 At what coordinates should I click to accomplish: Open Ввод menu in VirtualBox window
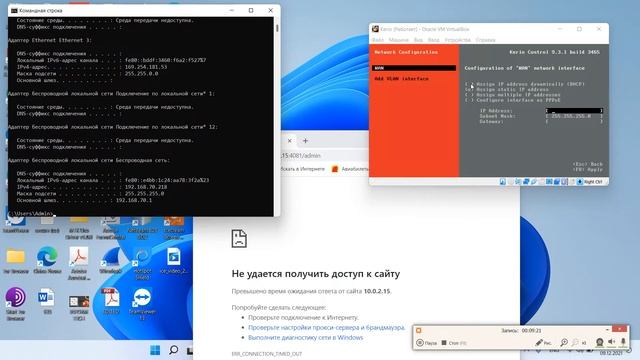point(433,40)
